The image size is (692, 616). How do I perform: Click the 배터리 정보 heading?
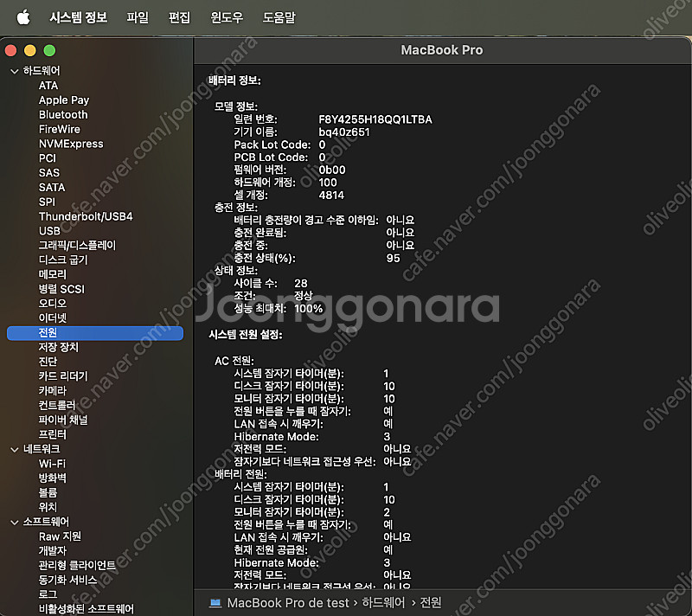234,80
